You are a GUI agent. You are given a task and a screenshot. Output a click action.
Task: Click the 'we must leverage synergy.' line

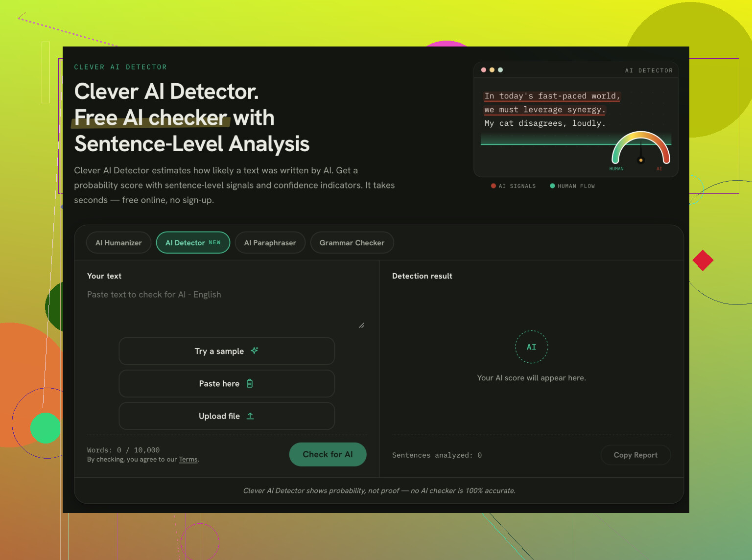[545, 110]
